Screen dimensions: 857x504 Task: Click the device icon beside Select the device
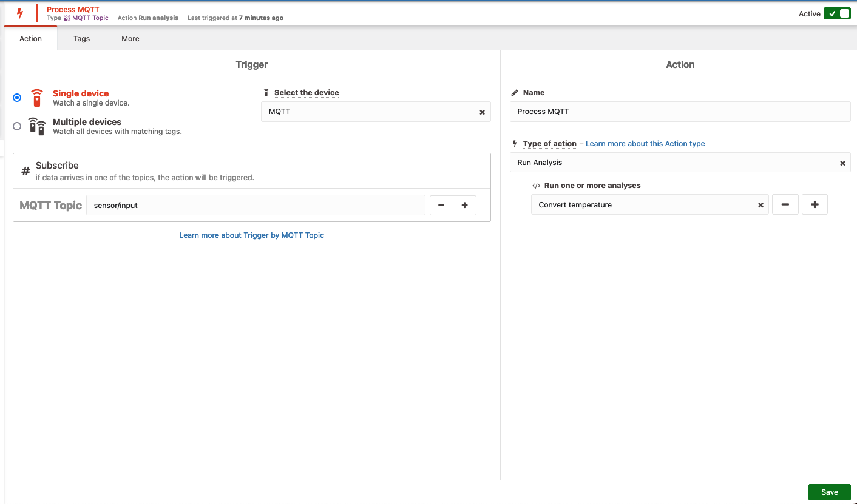click(266, 93)
